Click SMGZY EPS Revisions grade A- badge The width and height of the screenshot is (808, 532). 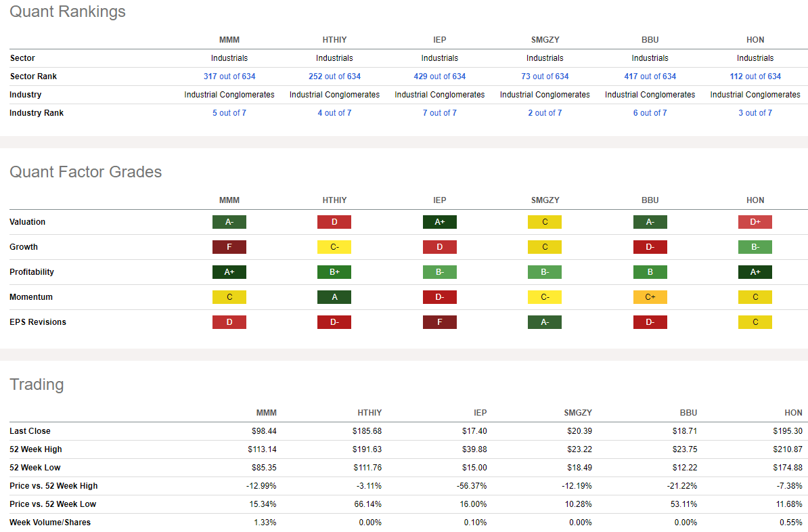pos(545,322)
